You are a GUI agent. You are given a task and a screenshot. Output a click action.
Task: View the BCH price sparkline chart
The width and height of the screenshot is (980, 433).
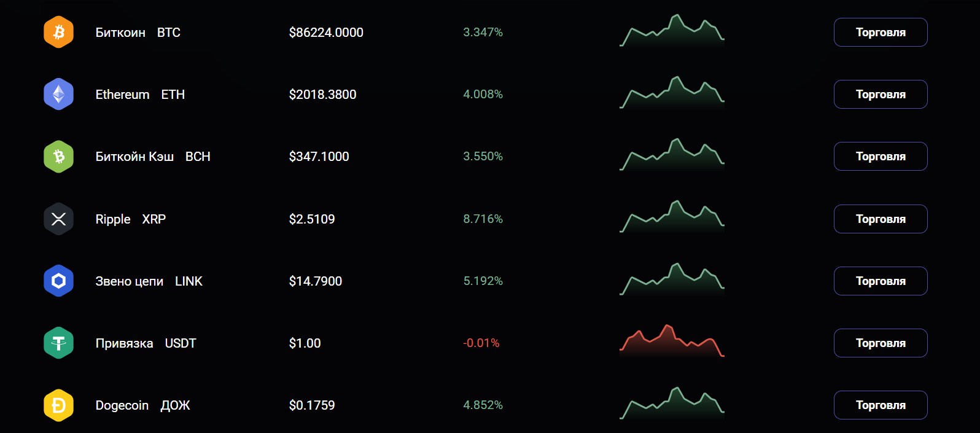672,155
